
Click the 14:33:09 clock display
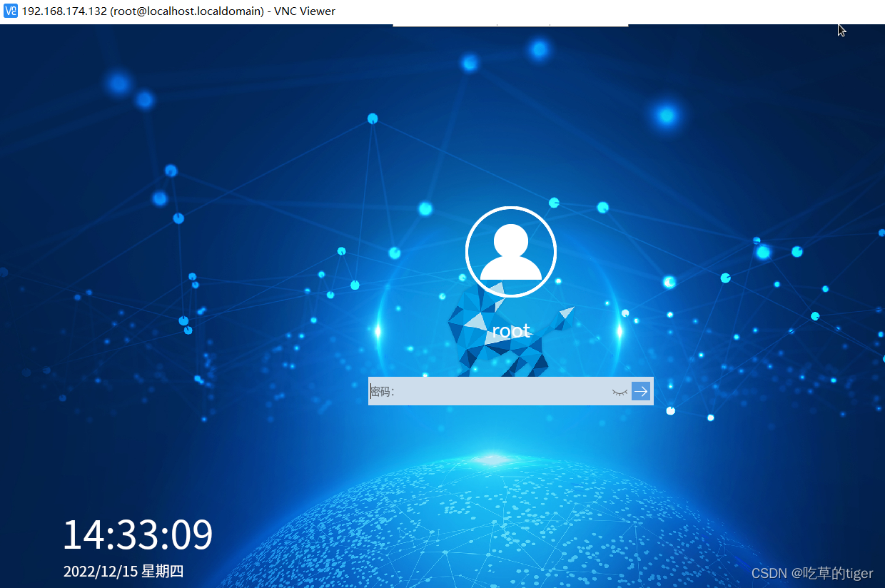pyautogui.click(x=138, y=535)
